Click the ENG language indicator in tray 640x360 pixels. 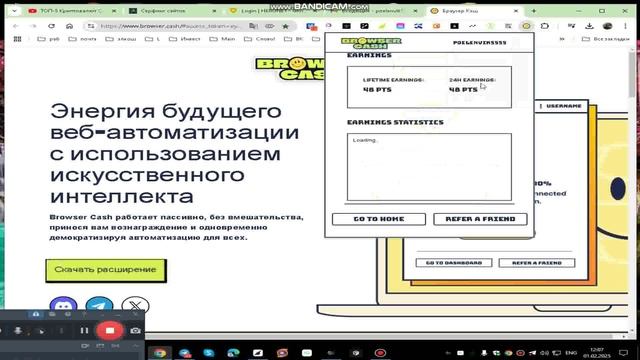571,353
